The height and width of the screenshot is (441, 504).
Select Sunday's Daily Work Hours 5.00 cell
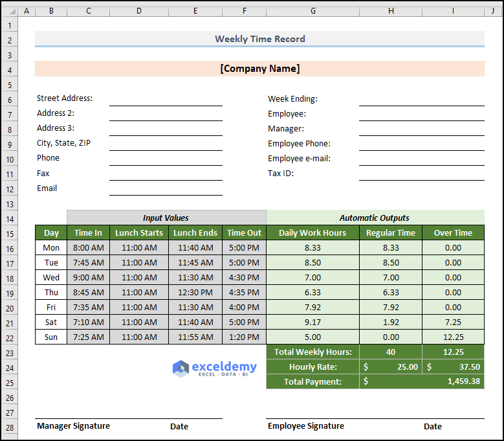point(312,337)
